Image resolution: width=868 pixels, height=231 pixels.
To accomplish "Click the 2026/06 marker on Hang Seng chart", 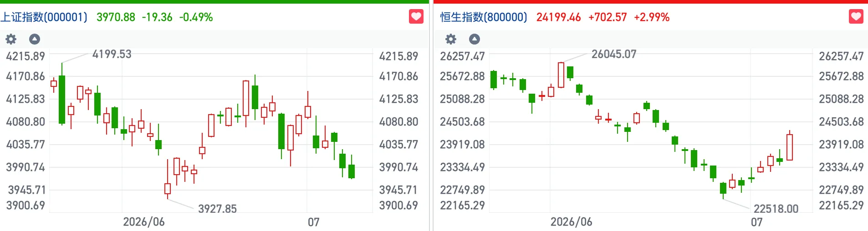I will [x=572, y=222].
